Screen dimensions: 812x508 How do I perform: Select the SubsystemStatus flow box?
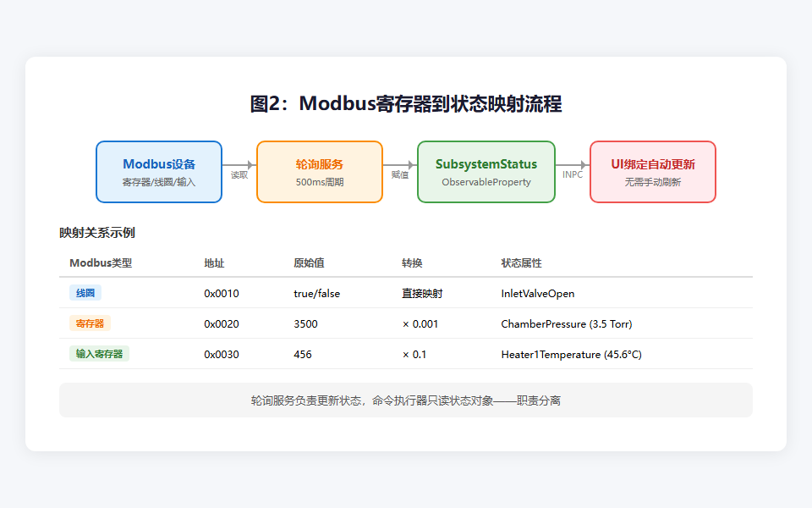[486, 172]
